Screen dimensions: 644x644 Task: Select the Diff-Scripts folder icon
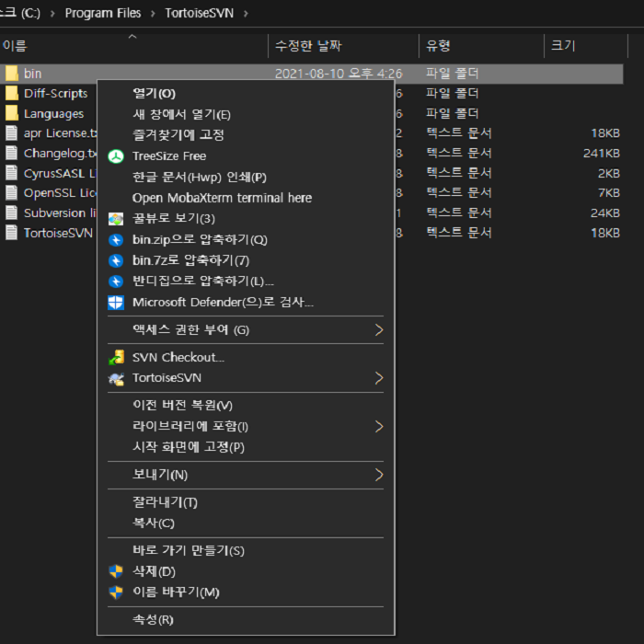(12, 93)
